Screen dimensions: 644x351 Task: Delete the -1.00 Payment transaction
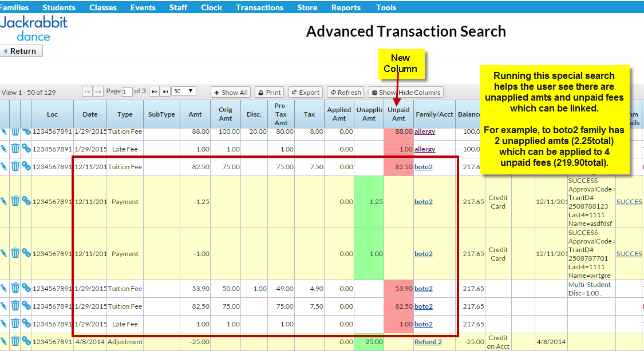[15, 253]
